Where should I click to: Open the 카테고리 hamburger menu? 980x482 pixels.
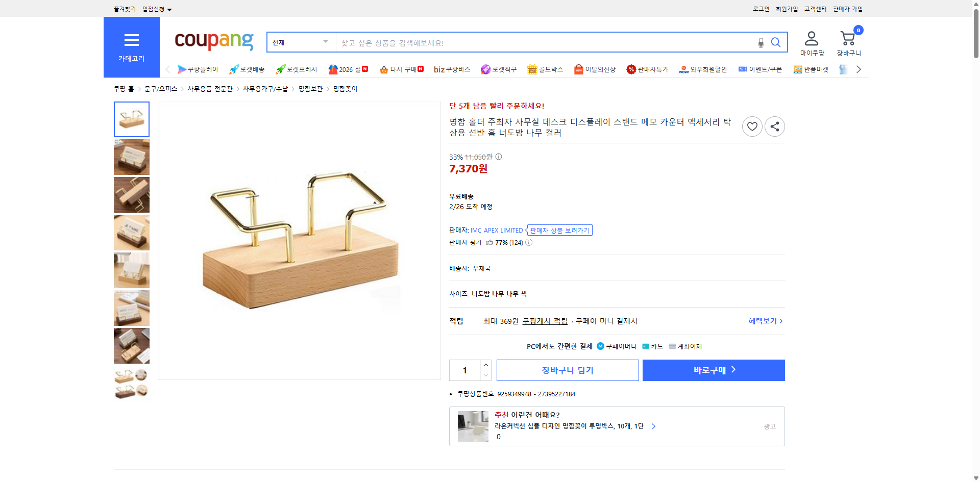pyautogui.click(x=131, y=40)
